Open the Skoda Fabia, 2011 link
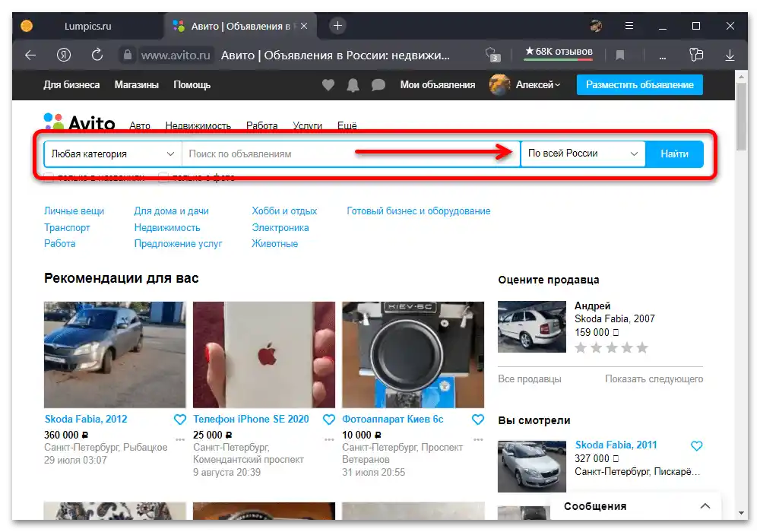The width and height of the screenshot is (760, 532). pos(616,445)
